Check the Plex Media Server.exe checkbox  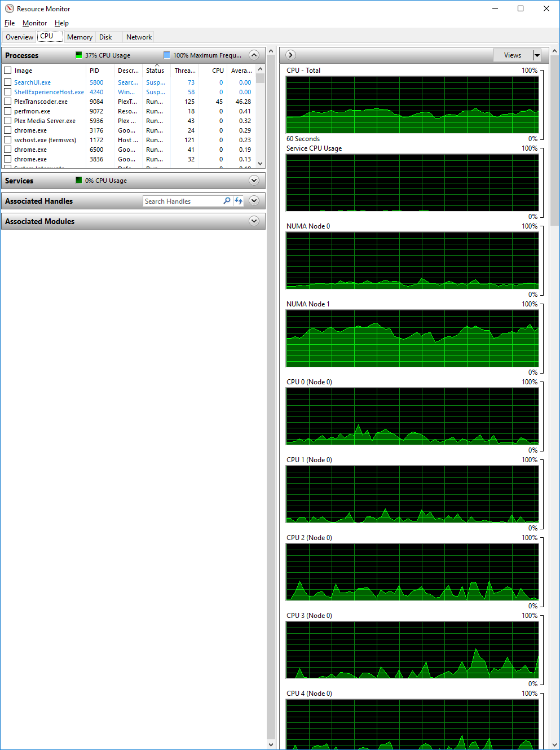(x=8, y=121)
